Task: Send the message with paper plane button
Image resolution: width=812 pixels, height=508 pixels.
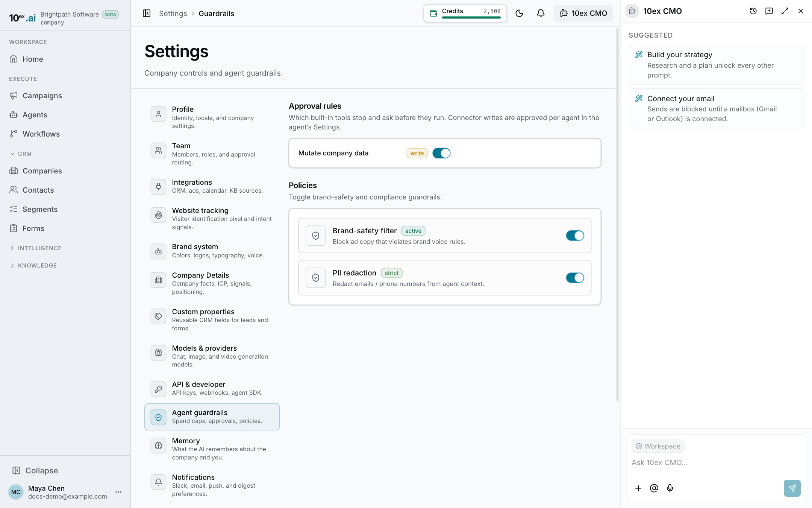Action: [792, 488]
